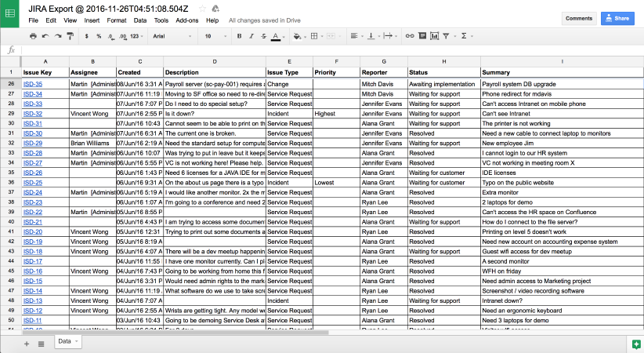Star the JIRA Export document
This screenshot has width=644, height=353.
pos(202,9)
